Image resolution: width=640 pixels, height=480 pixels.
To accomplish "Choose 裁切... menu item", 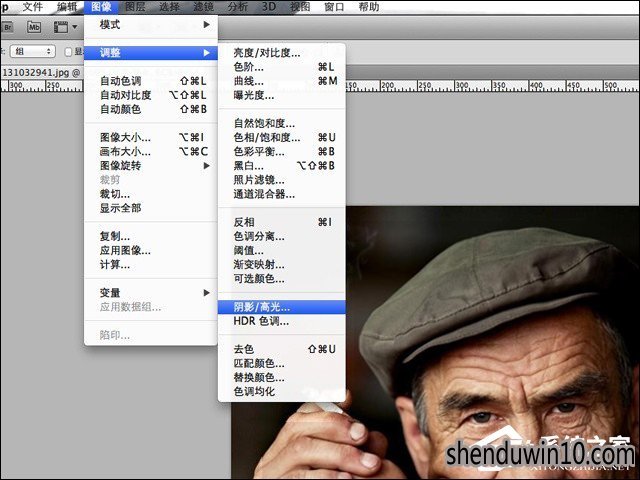I will point(151,194).
